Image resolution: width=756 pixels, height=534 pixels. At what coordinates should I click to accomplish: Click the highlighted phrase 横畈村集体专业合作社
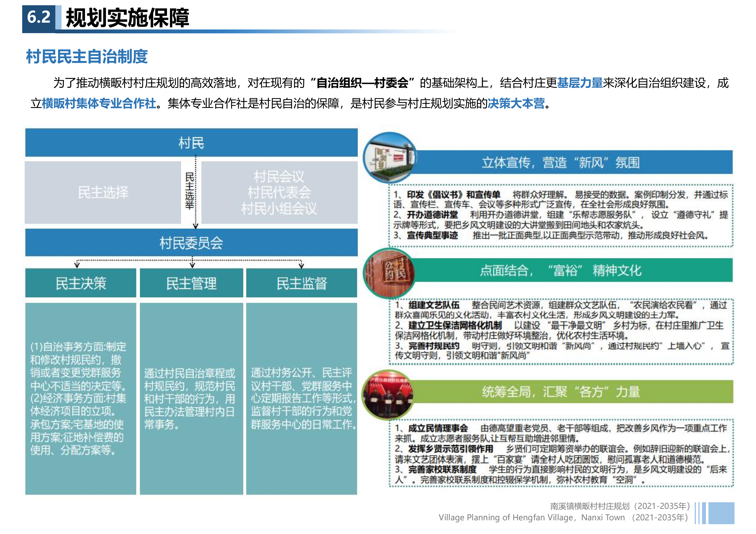(99, 103)
